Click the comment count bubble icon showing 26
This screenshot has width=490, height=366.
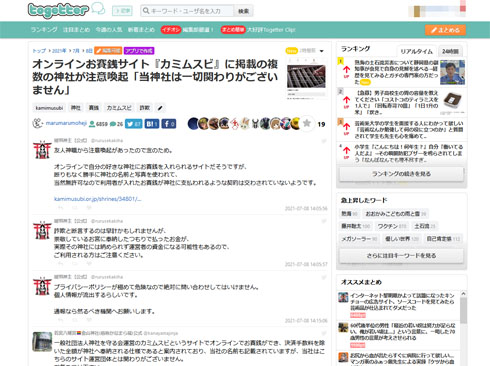tap(113, 124)
